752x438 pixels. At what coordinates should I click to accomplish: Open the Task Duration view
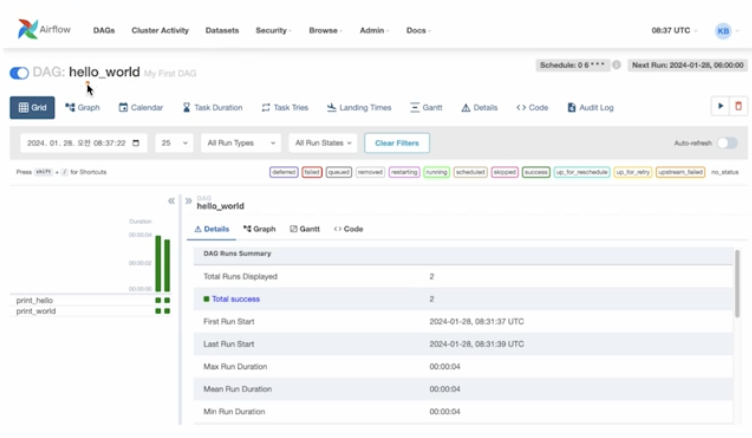(212, 107)
